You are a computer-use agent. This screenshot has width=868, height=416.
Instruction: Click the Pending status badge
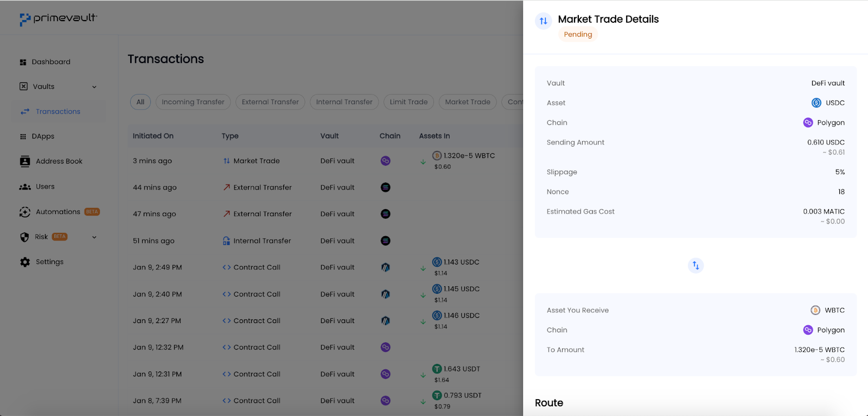click(578, 34)
